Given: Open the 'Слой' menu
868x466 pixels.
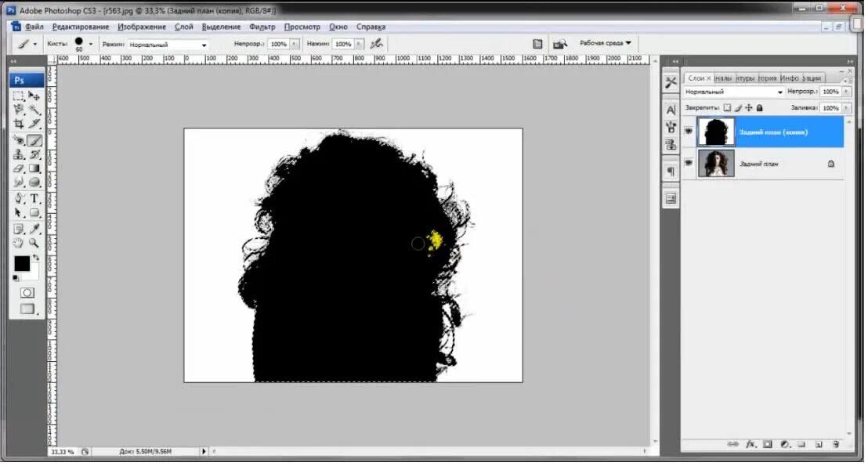Looking at the screenshot, I should point(184,27).
